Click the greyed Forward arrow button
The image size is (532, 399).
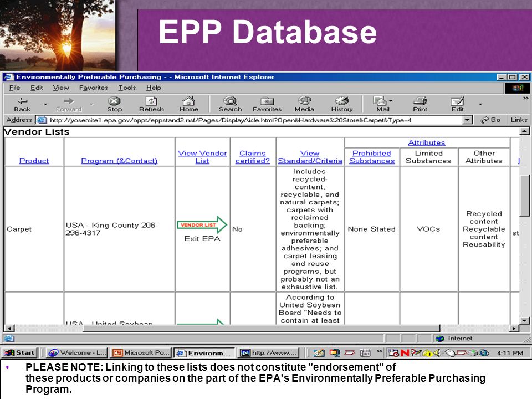coord(69,105)
